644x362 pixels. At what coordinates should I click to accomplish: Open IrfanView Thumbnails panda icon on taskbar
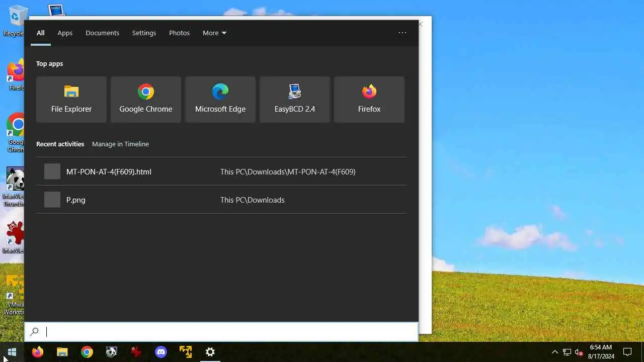111,352
